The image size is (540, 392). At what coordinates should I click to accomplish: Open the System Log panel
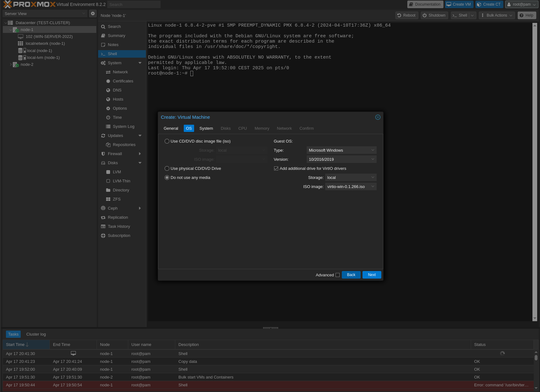coord(123,126)
